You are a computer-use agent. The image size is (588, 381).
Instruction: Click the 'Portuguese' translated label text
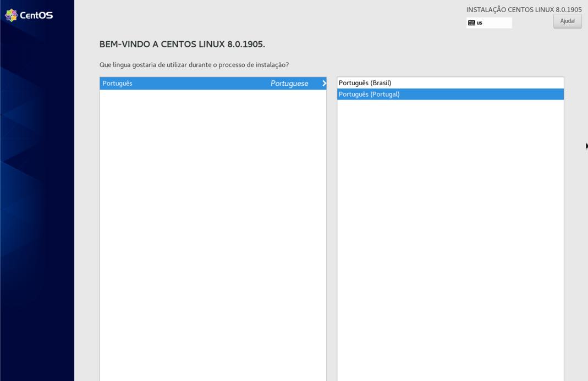coord(289,83)
